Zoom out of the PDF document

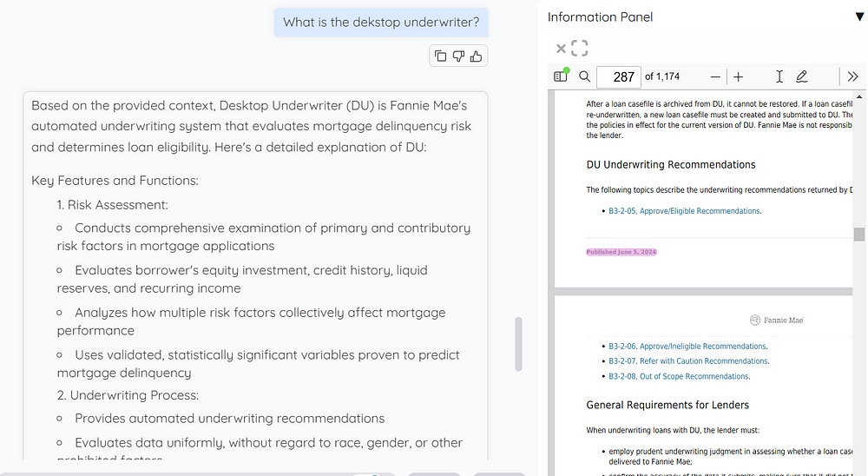[x=715, y=77]
